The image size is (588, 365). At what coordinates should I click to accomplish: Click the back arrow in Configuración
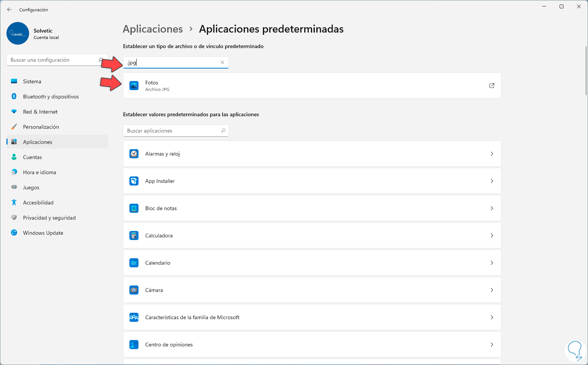tap(9, 9)
